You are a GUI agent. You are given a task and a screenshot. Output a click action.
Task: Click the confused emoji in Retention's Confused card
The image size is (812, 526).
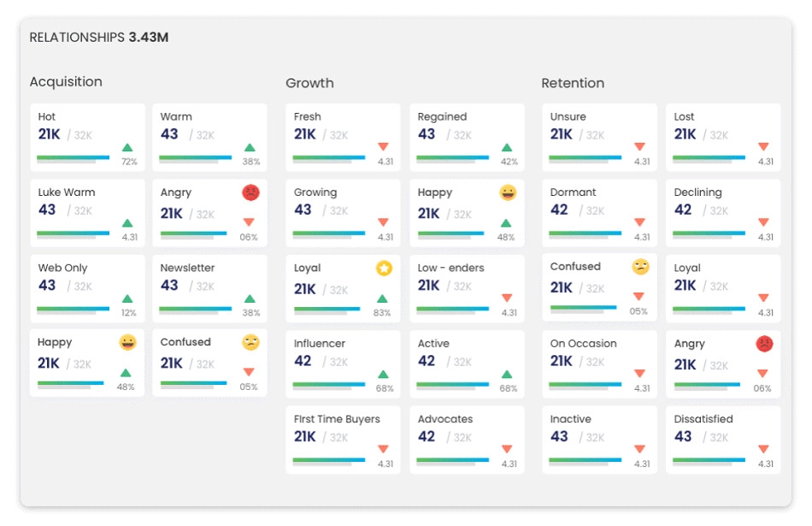(x=640, y=267)
